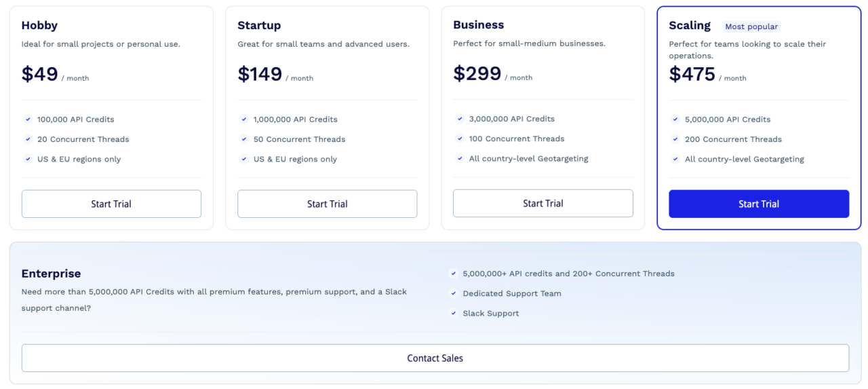Select the Enterprise heading
The height and width of the screenshot is (389, 868).
(x=51, y=274)
